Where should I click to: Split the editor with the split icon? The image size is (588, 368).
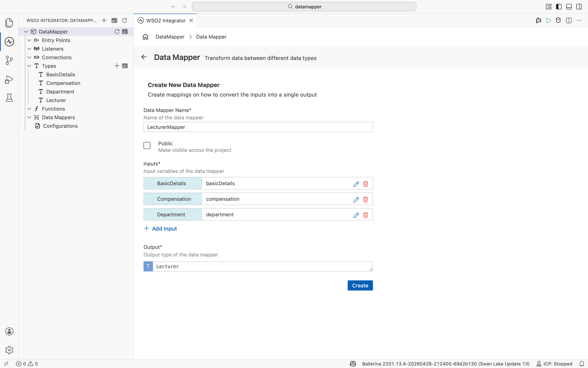(x=569, y=20)
